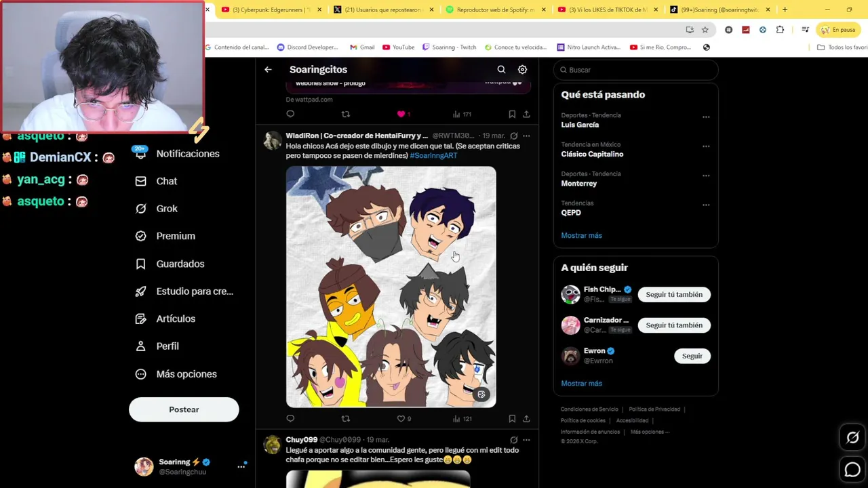The image size is (868, 488).
Task: Open Artículos in the sidebar
Action: point(165,319)
